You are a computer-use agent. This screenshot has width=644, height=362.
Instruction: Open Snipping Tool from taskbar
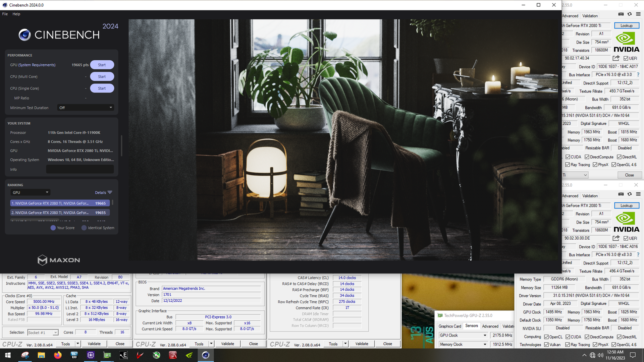click(25, 355)
